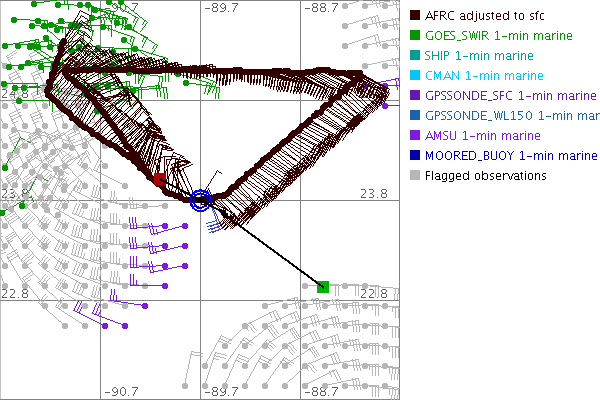600x400 pixels.
Task: Click the red square marker on flight track
Action: (159, 180)
